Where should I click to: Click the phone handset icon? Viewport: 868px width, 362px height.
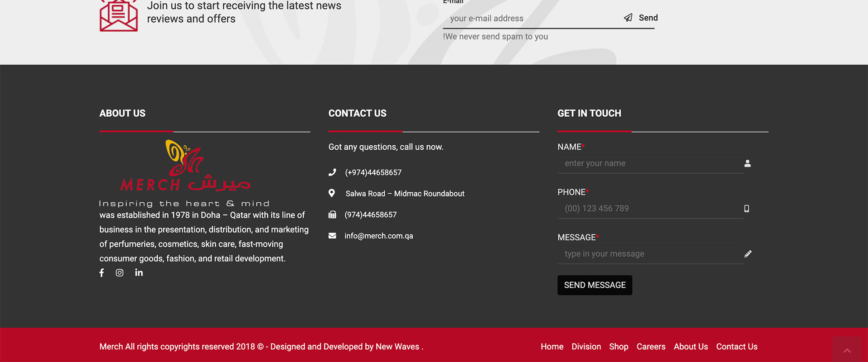point(332,172)
